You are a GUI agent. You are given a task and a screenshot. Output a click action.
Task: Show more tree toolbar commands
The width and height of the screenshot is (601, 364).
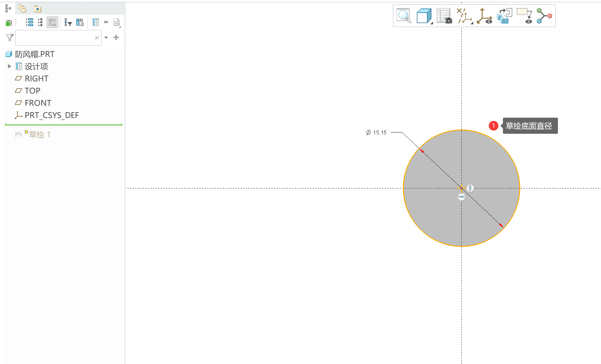click(106, 22)
